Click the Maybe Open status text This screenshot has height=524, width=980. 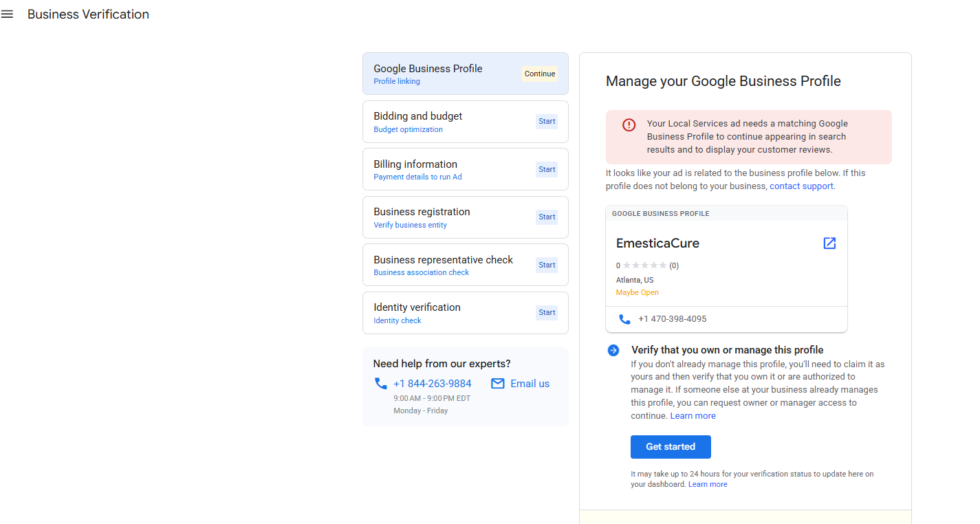coord(638,292)
